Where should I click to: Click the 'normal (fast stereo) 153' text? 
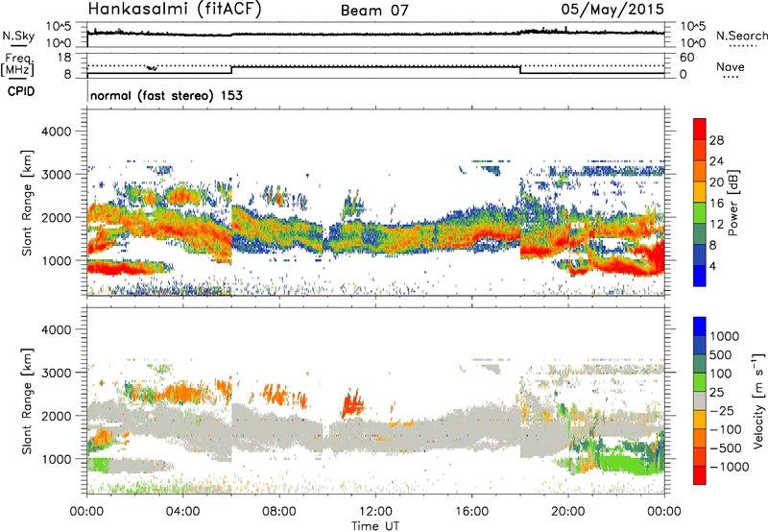pyautogui.click(x=166, y=95)
